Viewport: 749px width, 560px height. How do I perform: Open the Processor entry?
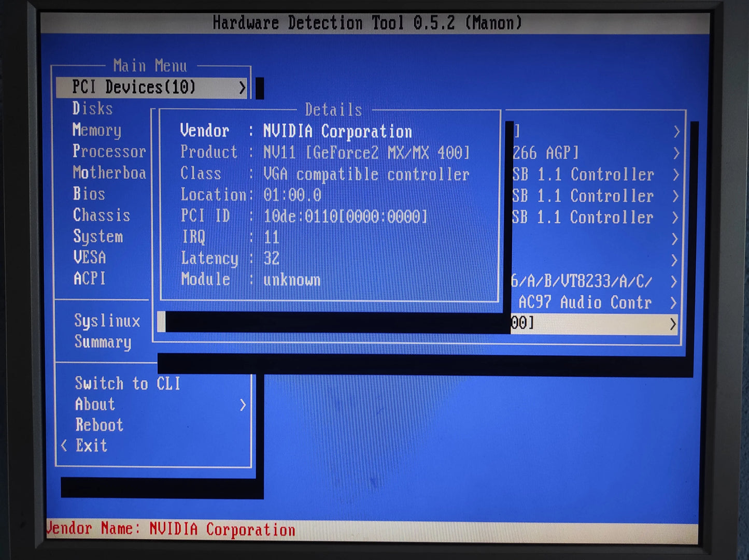109,151
